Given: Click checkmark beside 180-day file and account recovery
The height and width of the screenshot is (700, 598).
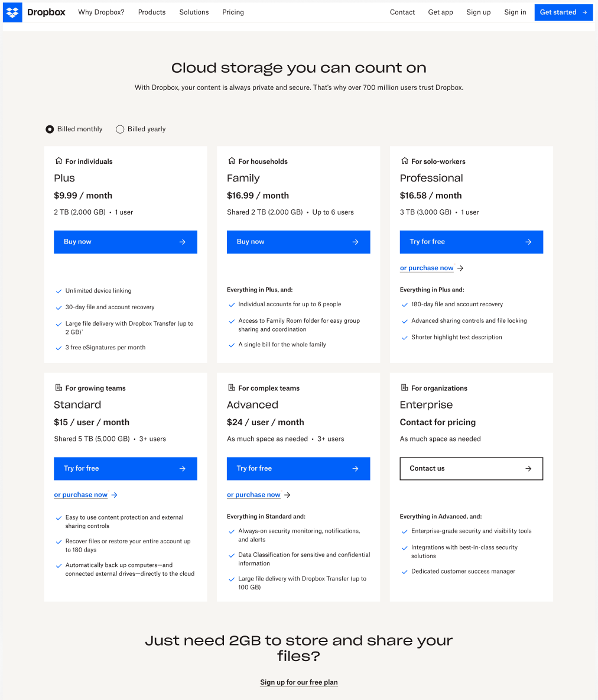Looking at the screenshot, I should click(405, 305).
